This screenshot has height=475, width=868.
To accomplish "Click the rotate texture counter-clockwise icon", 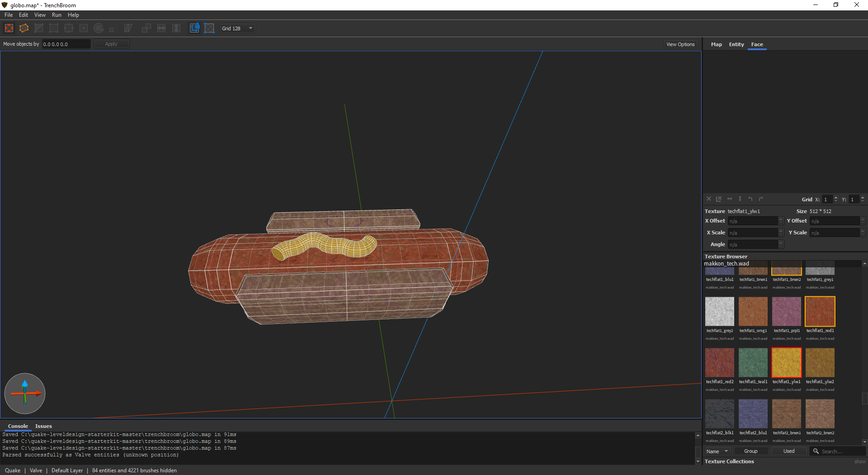I will (750, 199).
